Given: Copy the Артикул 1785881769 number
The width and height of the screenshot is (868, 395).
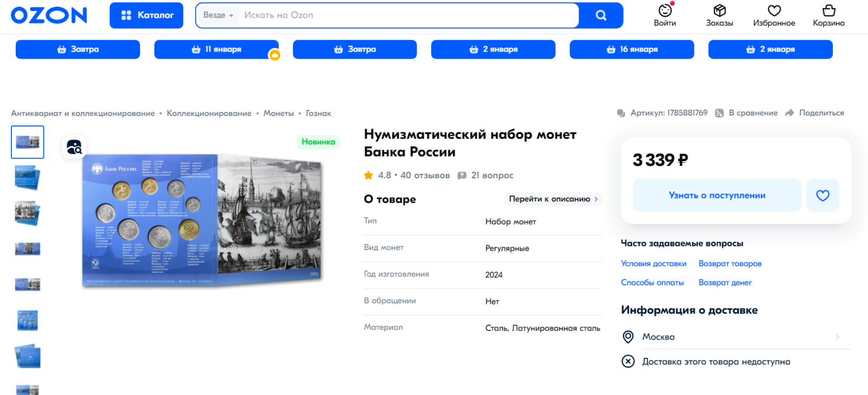Looking at the screenshot, I should coord(662,113).
